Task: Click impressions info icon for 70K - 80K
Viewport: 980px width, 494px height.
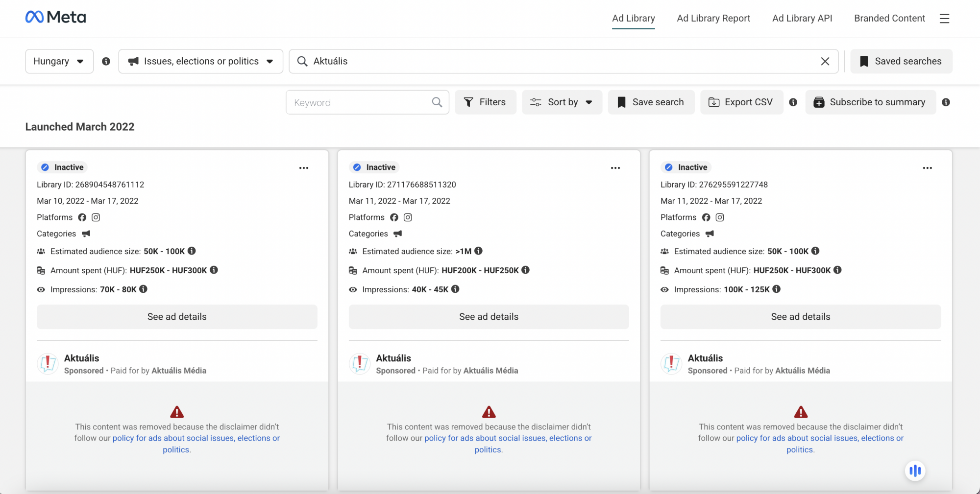Action: click(x=143, y=289)
